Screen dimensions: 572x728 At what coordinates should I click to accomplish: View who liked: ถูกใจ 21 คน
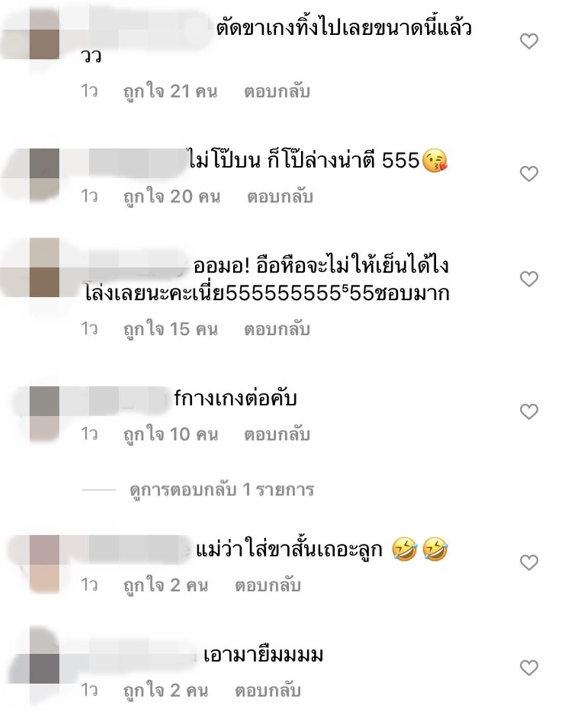pos(170,92)
